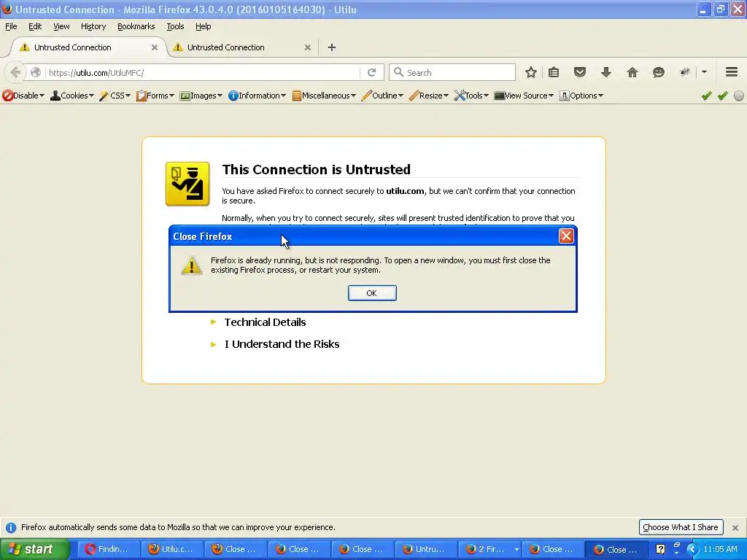Viewport: 747px width, 560px height.
Task: Open the Disable dropdown in developer toolbar
Action: (23, 96)
